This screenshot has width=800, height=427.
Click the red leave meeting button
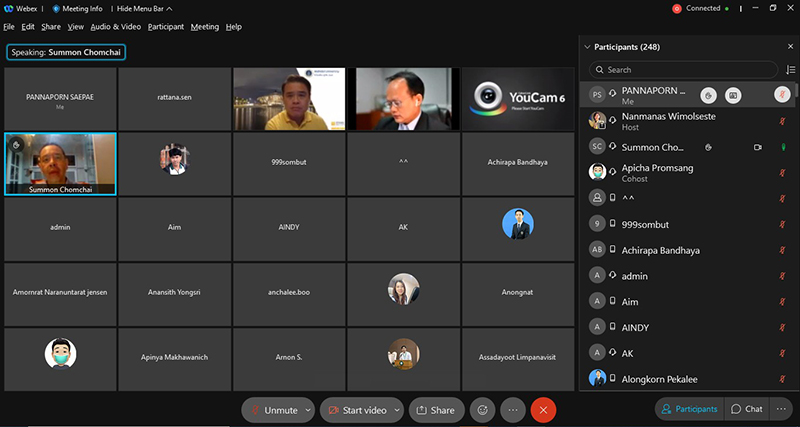543,410
